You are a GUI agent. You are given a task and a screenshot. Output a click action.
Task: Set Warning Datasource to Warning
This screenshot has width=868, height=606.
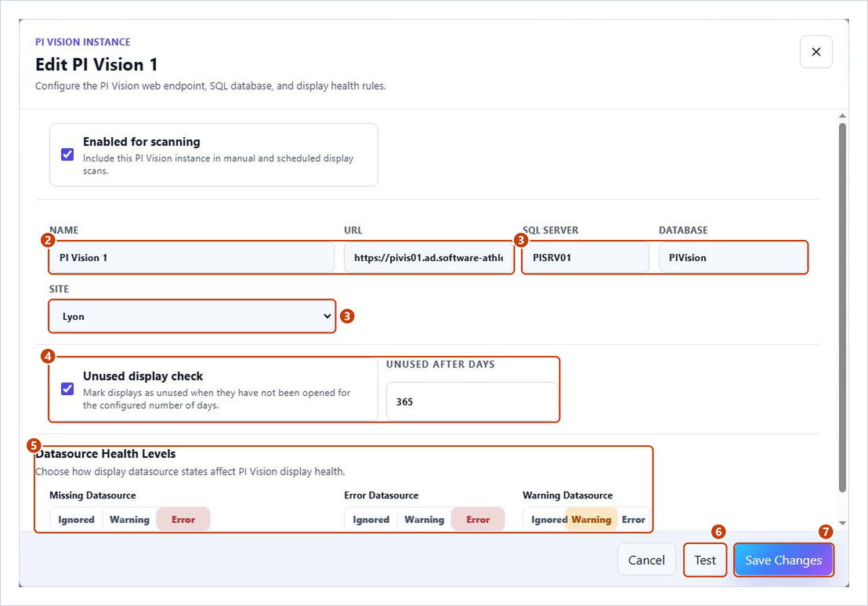591,520
